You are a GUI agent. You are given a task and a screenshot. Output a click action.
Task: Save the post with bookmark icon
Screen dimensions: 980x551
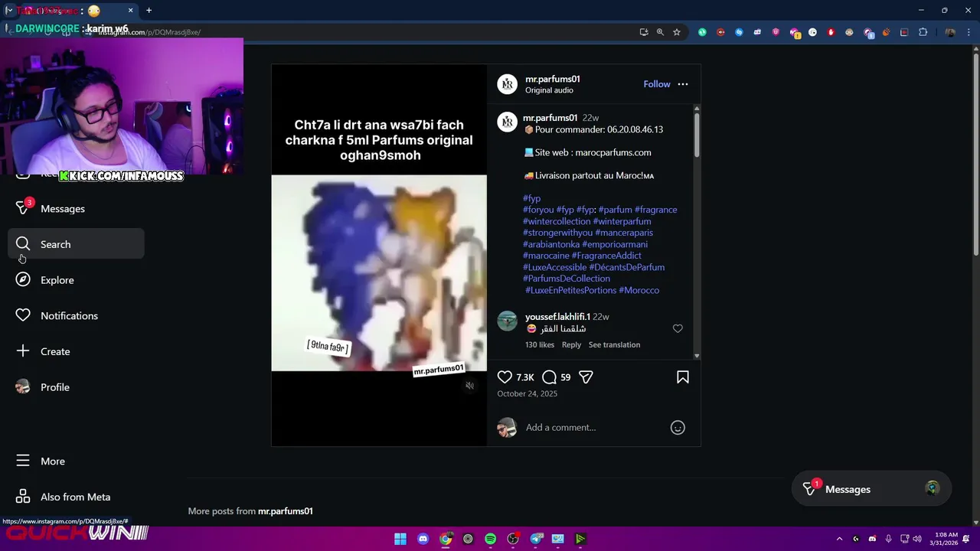(x=683, y=377)
